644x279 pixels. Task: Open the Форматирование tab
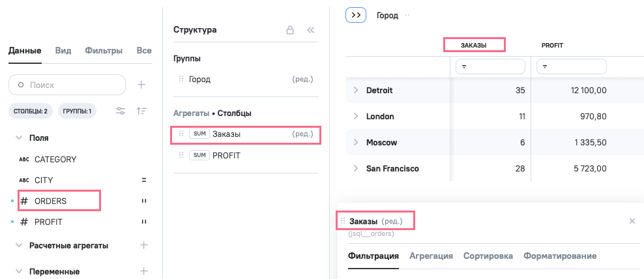point(560,256)
